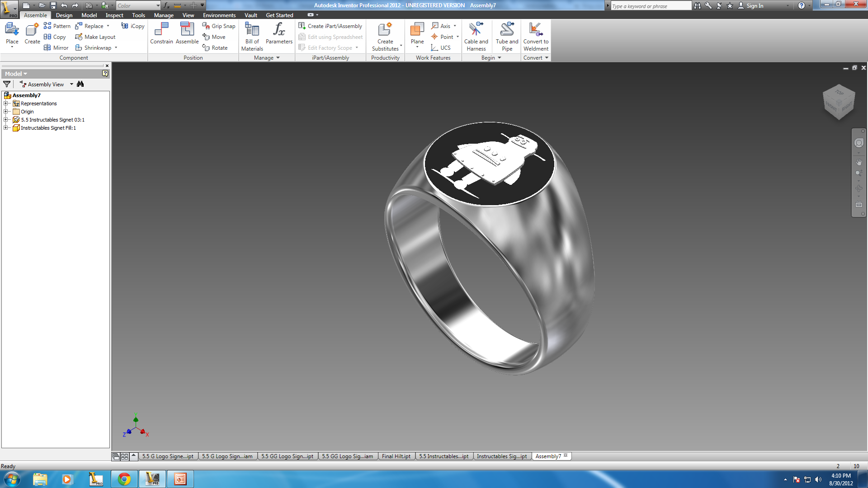Select the Pattern component tool
Viewport: 868px width, 488px height.
click(57, 26)
